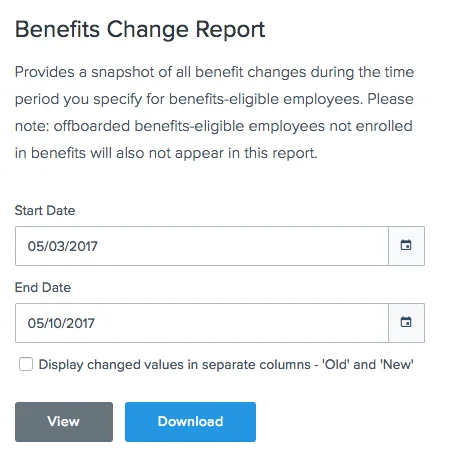This screenshot has width=464, height=460.
Task: Click the blue Download button
Action: tap(190, 422)
